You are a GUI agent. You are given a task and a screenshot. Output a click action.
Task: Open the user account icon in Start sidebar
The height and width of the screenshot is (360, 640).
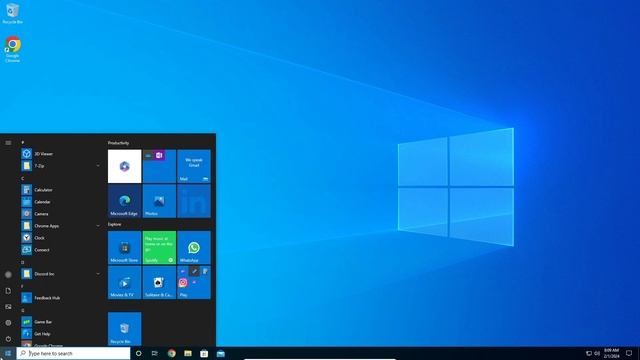8,275
